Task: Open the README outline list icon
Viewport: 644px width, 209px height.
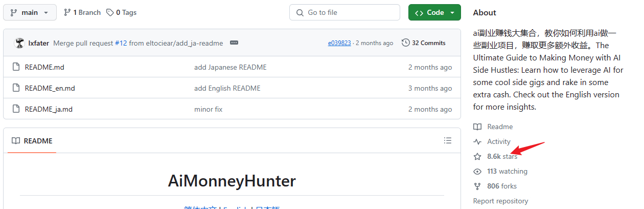Action: click(x=448, y=140)
